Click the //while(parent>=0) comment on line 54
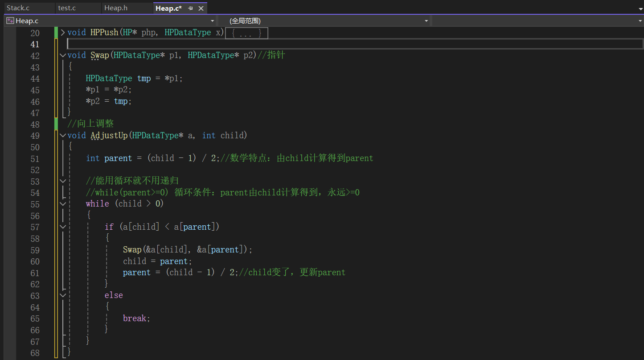 point(222,192)
